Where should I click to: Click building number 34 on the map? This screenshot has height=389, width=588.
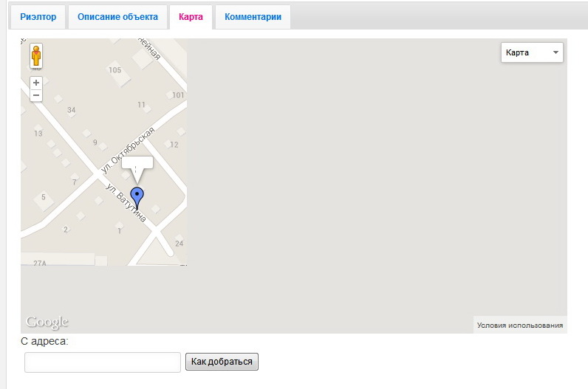(x=72, y=111)
